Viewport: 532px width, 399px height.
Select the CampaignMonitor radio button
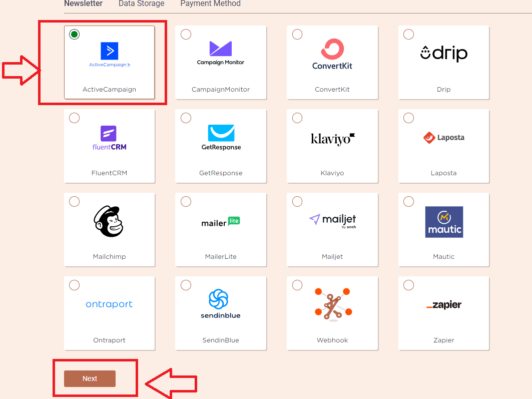pyautogui.click(x=186, y=34)
